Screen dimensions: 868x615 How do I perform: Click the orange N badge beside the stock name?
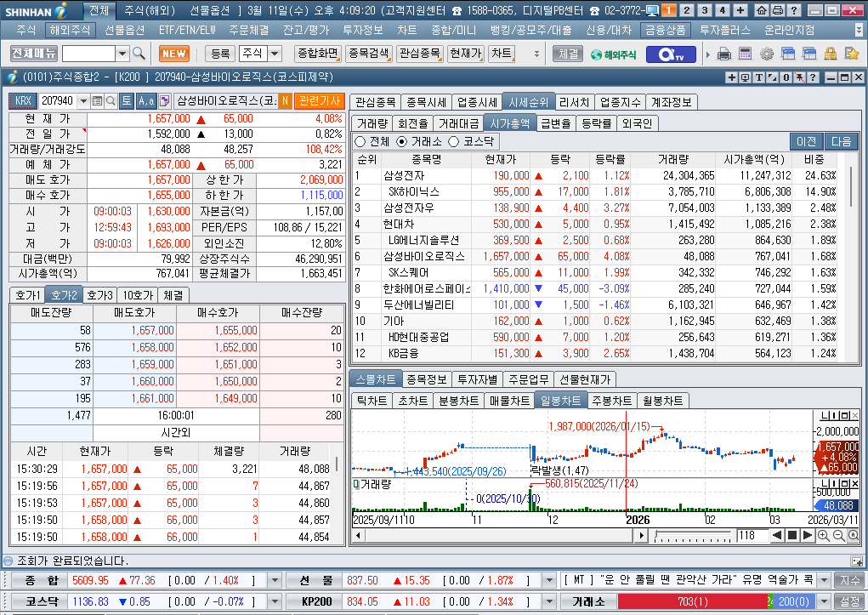(285, 101)
